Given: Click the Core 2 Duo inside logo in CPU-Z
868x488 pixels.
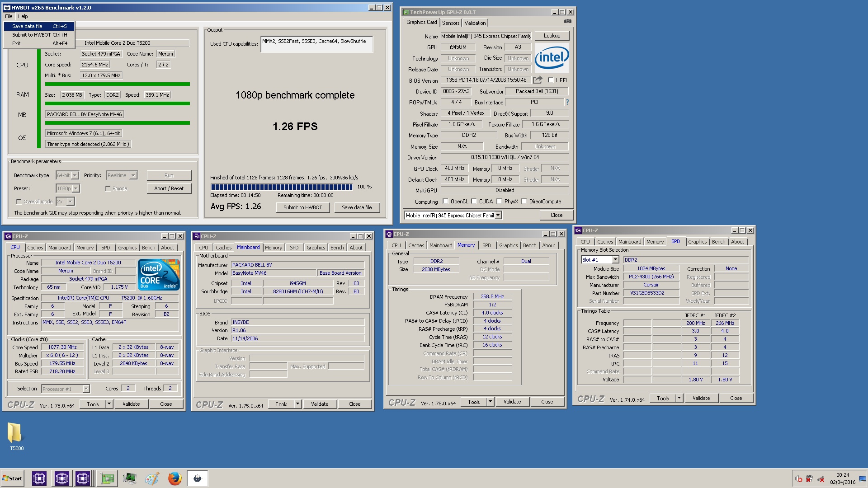Looking at the screenshot, I should coord(159,274).
